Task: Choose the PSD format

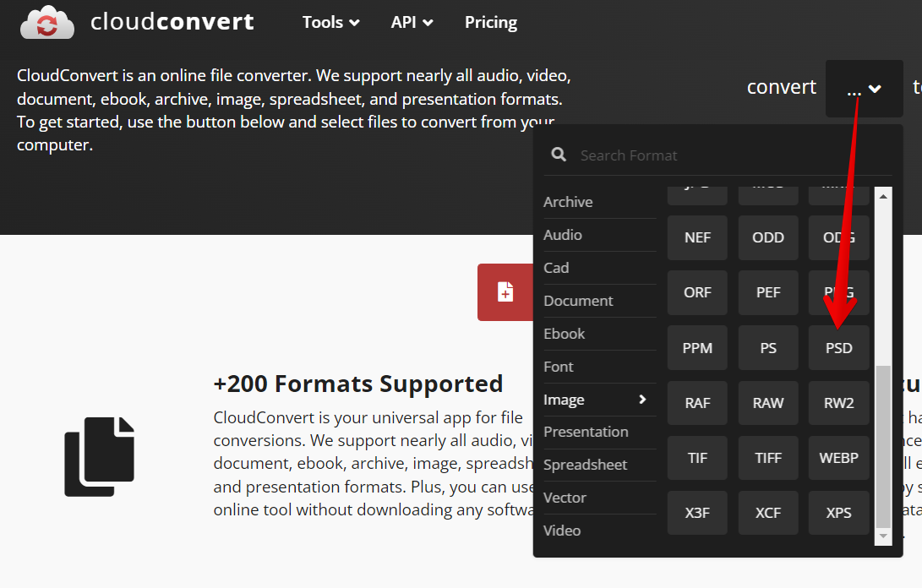Action: point(838,347)
